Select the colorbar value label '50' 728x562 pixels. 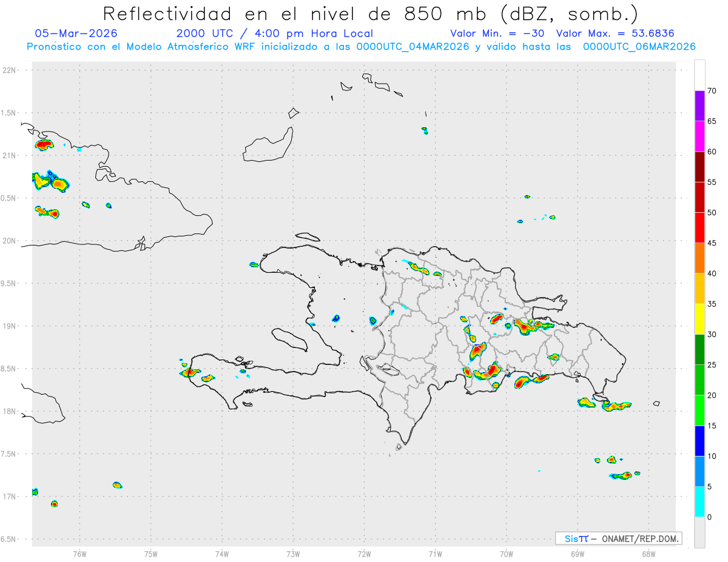712,213
